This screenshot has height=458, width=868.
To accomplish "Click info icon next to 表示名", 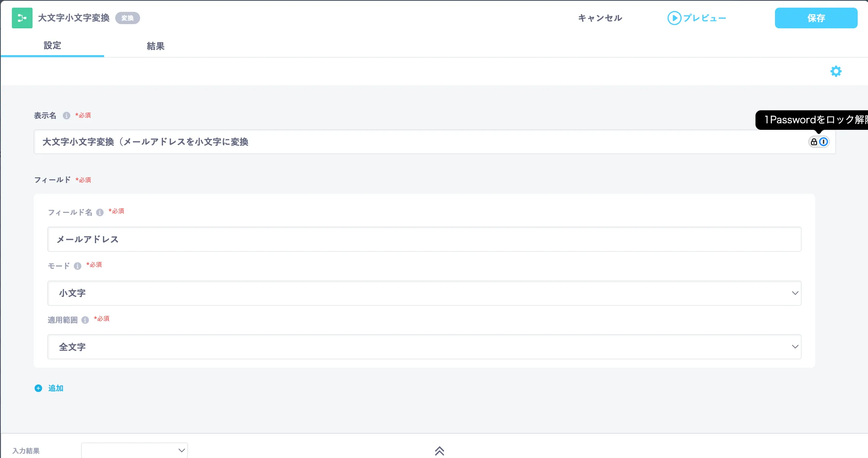I will 67,116.
